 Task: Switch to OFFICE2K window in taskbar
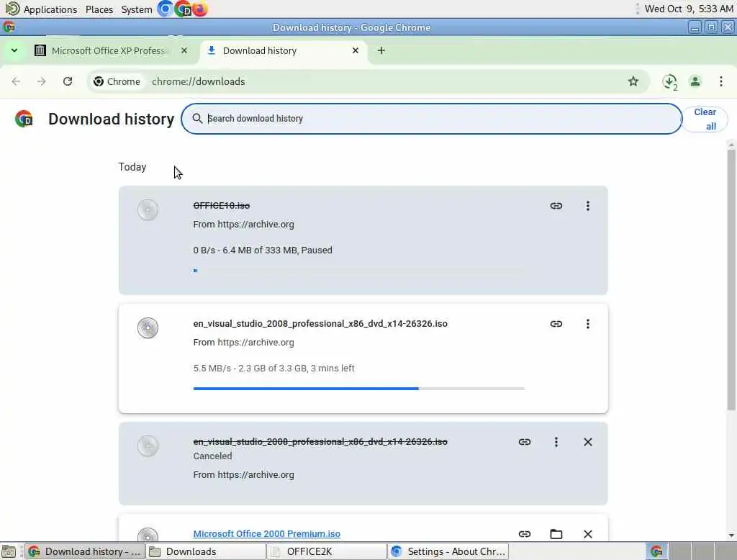327,551
